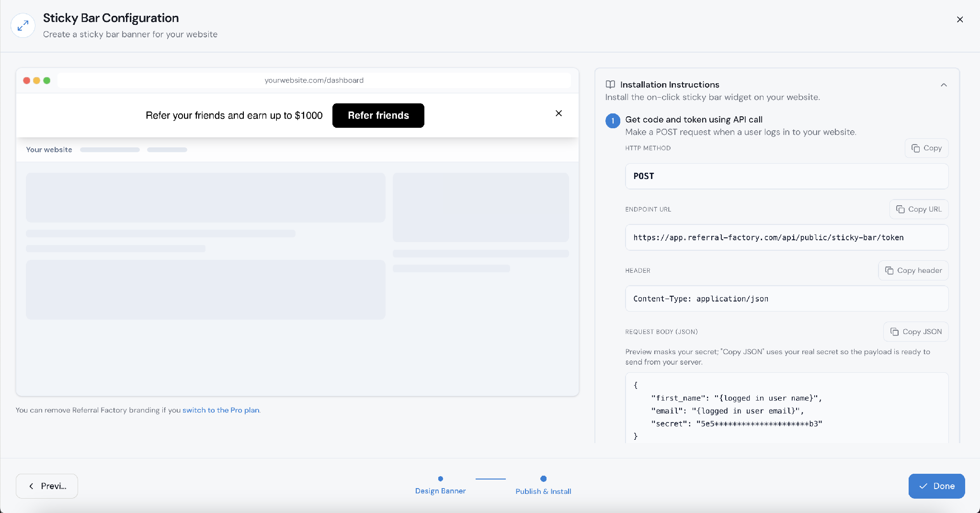Image resolution: width=980 pixels, height=513 pixels.
Task: Open the switch to the Pro plan link
Action: coord(221,410)
